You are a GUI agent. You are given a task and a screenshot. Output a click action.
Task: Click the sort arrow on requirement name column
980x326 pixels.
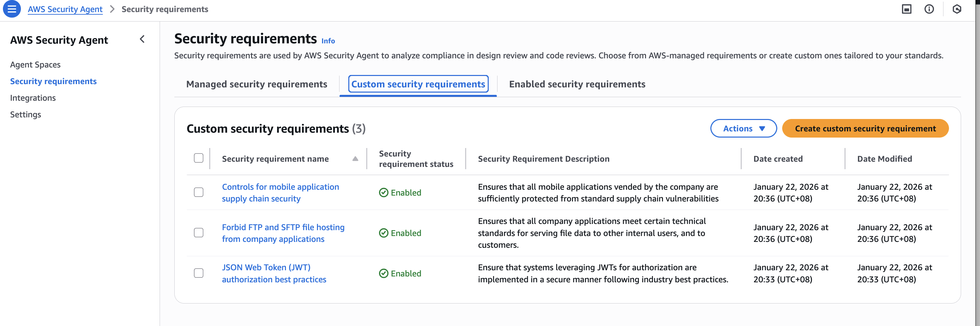pos(355,159)
